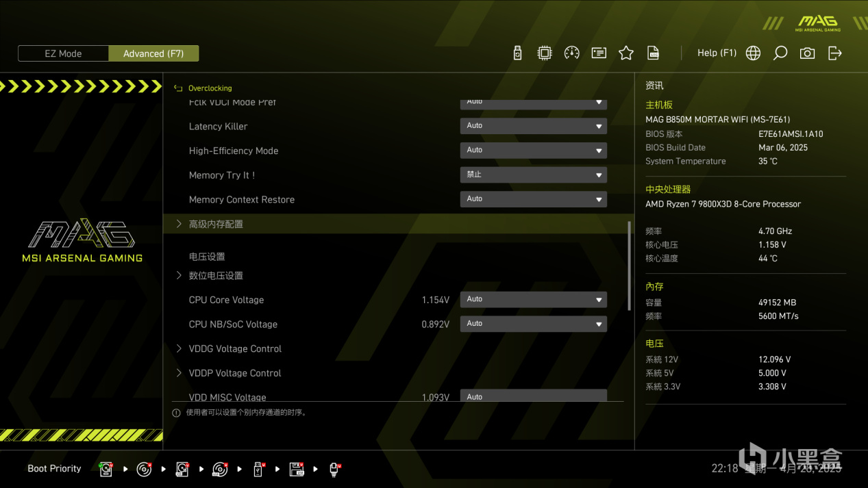
Task: Switch to EZ Mode
Action: (x=63, y=53)
